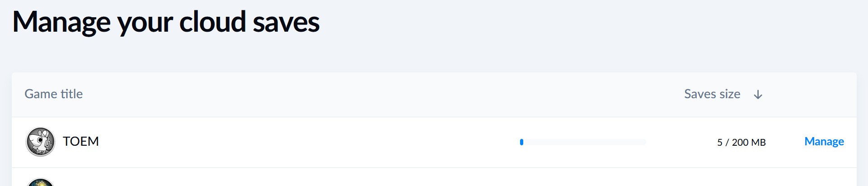The width and height of the screenshot is (868, 186).
Task: Open the TOEM game title
Action: pyautogui.click(x=81, y=142)
